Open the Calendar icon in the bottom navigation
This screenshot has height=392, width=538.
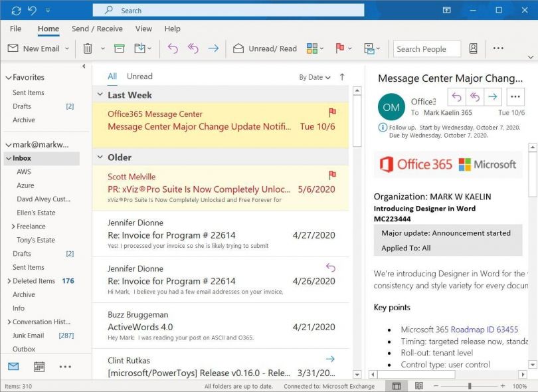pos(39,366)
